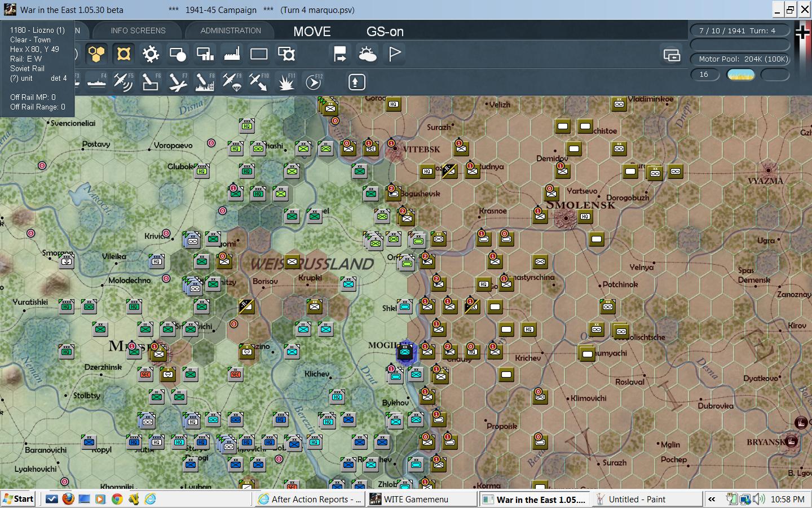This screenshot has width=812, height=508.
Task: Click the outlined pennant flag icon
Action: click(x=395, y=54)
